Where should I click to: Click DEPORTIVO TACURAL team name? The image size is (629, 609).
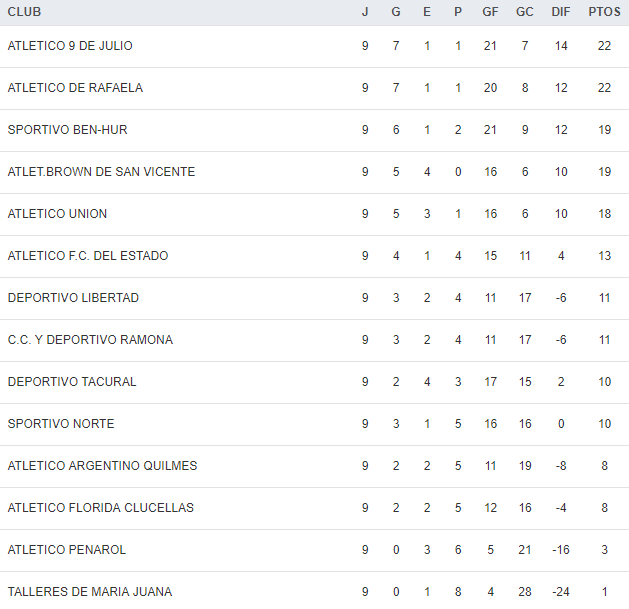[x=72, y=382]
